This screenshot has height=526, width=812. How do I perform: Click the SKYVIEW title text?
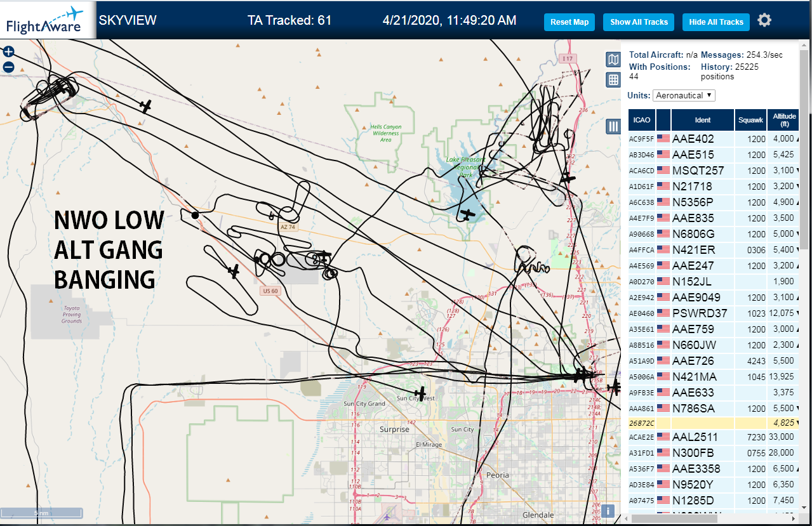tap(128, 20)
